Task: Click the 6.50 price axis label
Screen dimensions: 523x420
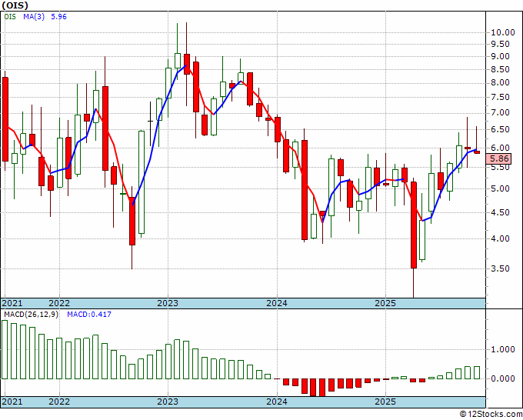Action: 500,129
